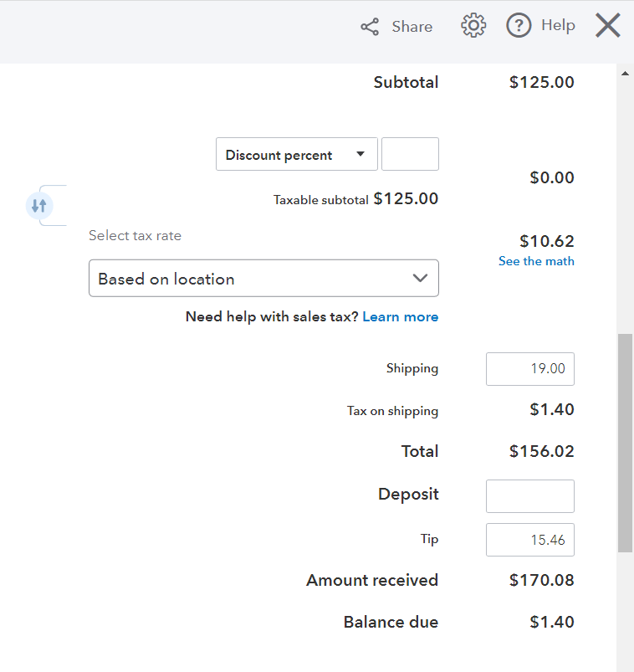Click the Share text label

pos(411,26)
